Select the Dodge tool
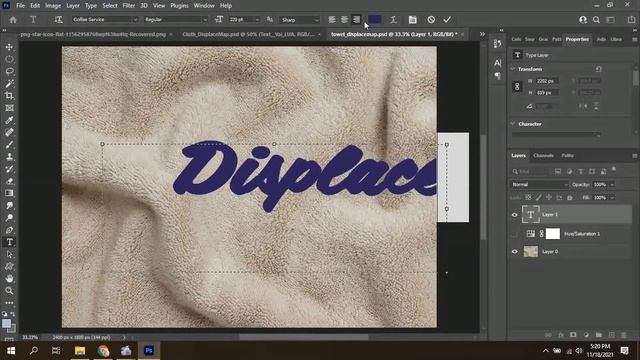 pyautogui.click(x=9, y=218)
